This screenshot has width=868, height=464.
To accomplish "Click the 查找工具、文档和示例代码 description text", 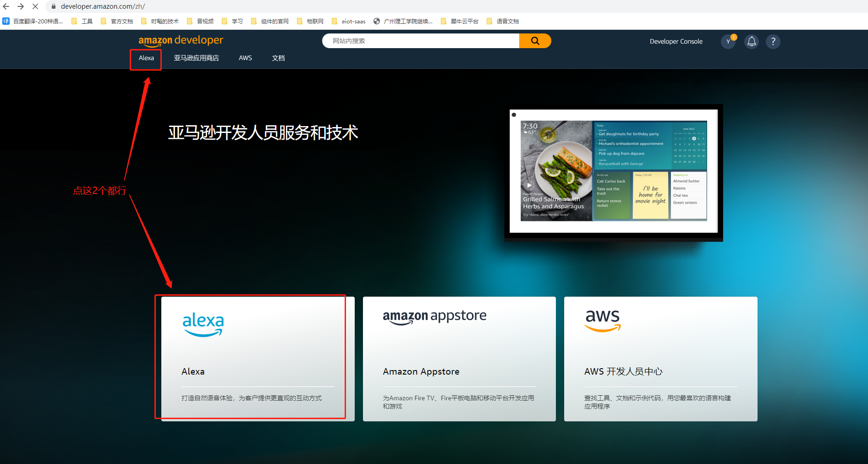I will 658,402.
